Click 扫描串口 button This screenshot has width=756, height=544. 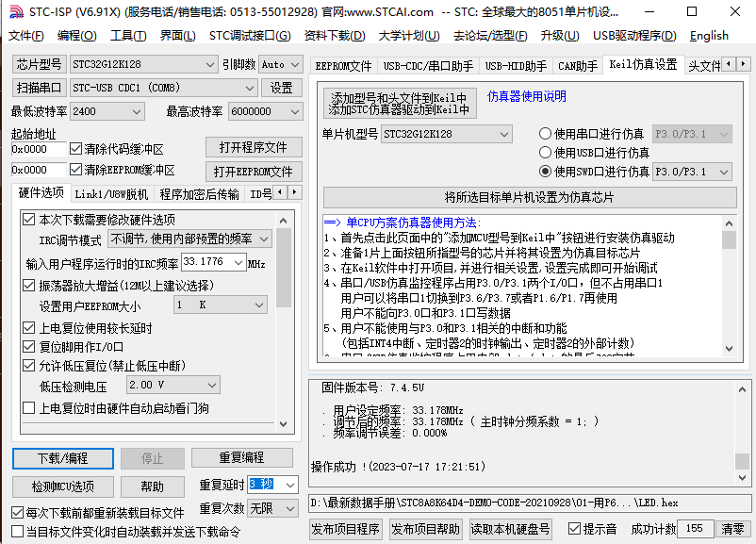pyautogui.click(x=39, y=88)
